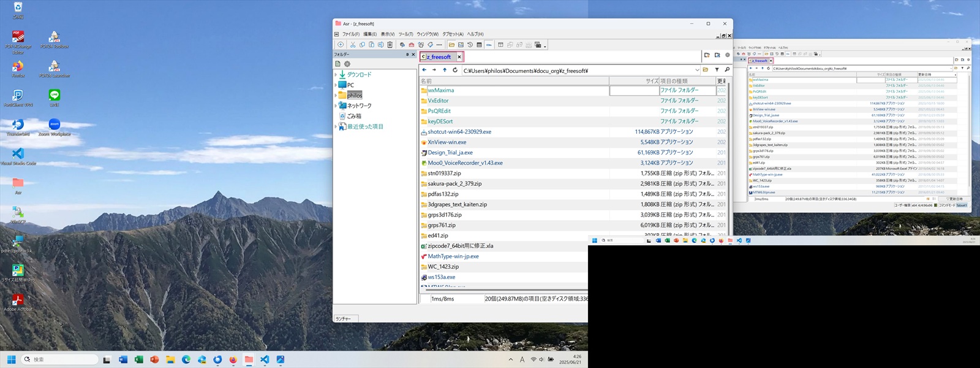Select the LINE desktop shortcut

click(x=55, y=98)
